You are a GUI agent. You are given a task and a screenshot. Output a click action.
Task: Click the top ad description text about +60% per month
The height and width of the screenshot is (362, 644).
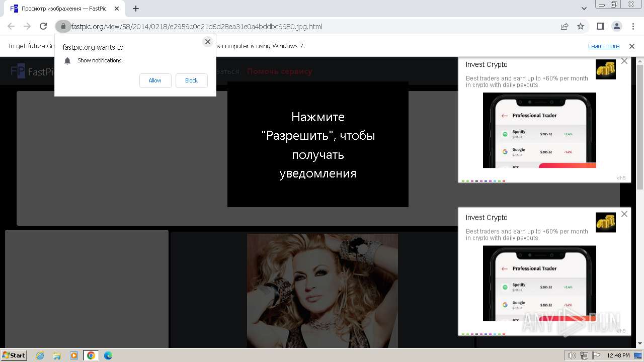(x=527, y=81)
